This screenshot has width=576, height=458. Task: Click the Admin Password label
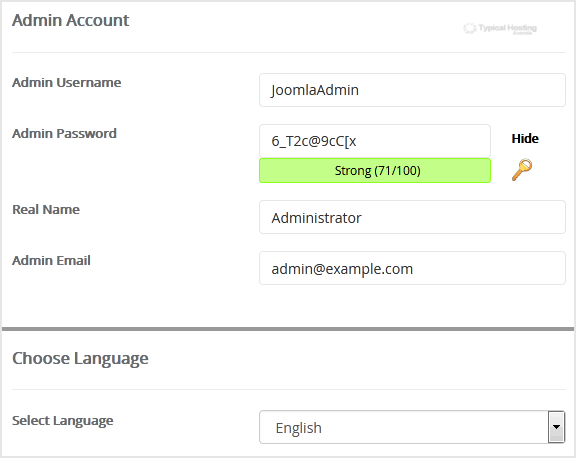coord(64,133)
